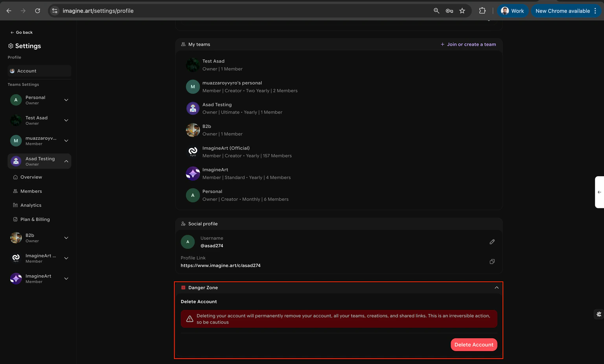Select the Asad Testing row in My teams
The height and width of the screenshot is (364, 604).
339,108
